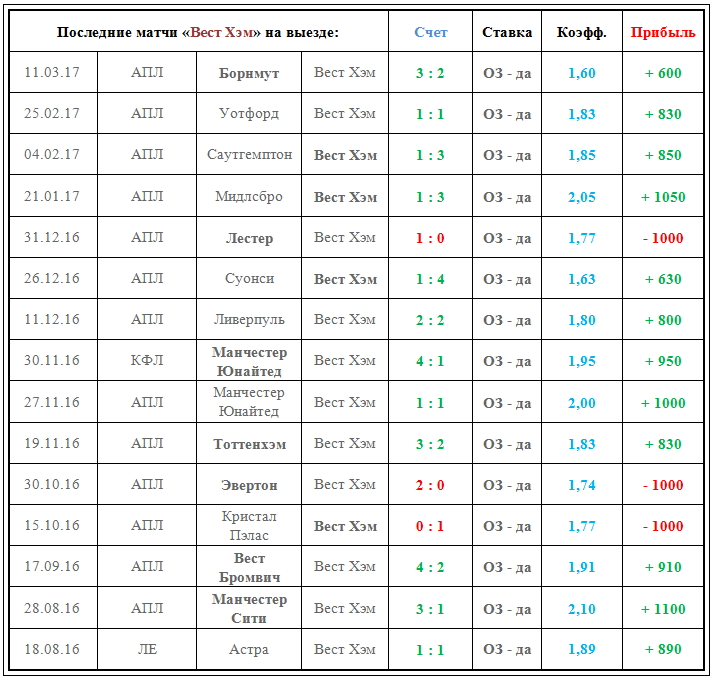Select date cell 17.09.16
Image resolution: width=712 pixels, height=679 pixels.
click(52, 567)
